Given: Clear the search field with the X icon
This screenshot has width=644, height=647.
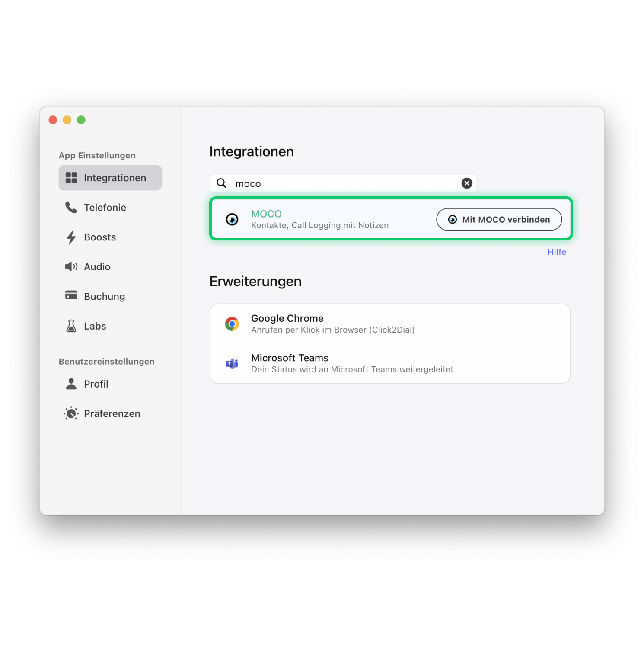Looking at the screenshot, I should click(x=467, y=183).
